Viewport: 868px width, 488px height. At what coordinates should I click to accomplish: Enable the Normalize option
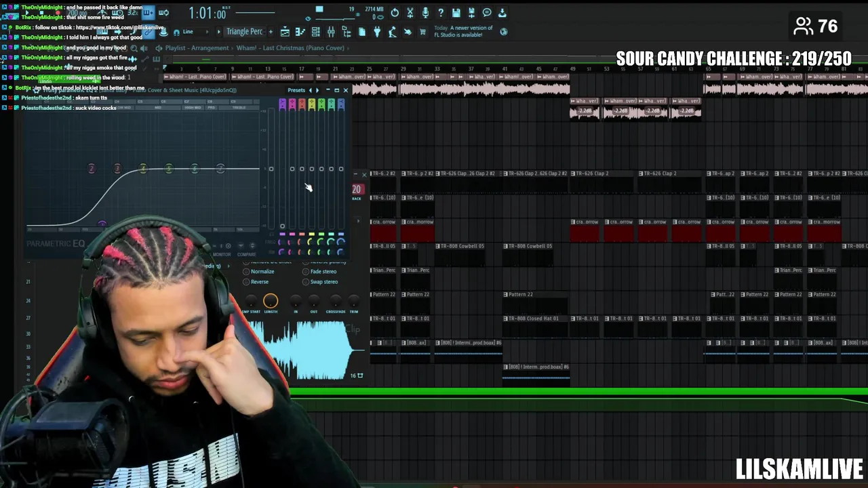click(259, 271)
